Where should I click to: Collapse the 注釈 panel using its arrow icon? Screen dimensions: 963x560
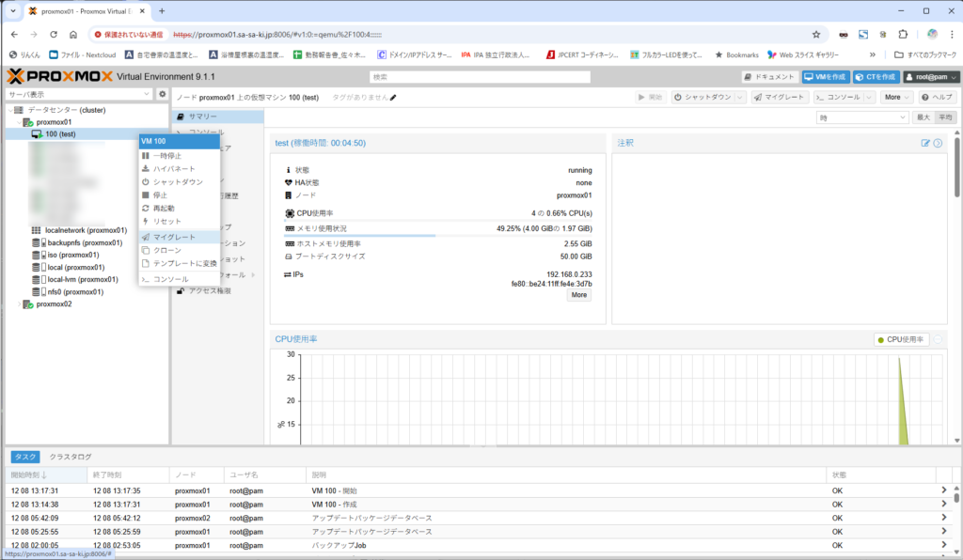[x=938, y=143]
